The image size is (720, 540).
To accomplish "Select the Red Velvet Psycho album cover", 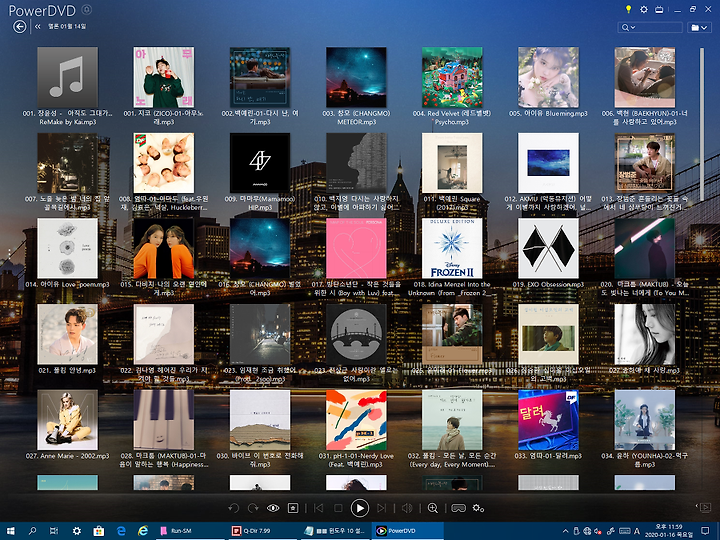I will [452, 77].
